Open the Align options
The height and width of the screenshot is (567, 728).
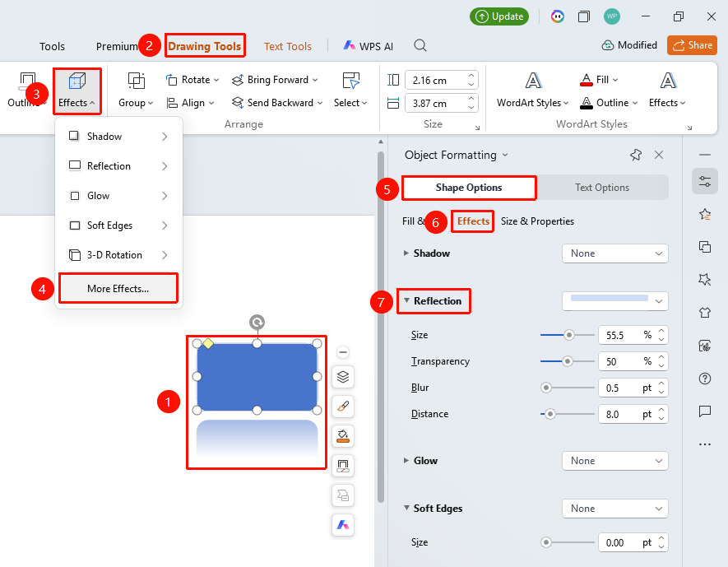pos(190,103)
